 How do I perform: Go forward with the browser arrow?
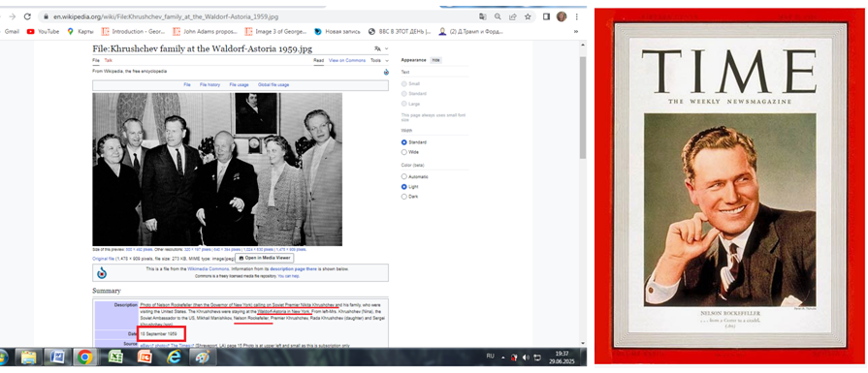pos(13,16)
